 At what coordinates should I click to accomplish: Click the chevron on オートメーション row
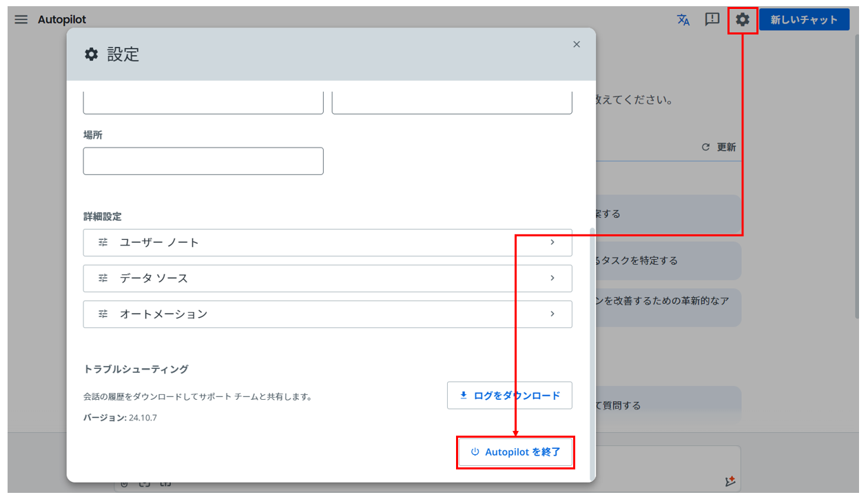(552, 314)
